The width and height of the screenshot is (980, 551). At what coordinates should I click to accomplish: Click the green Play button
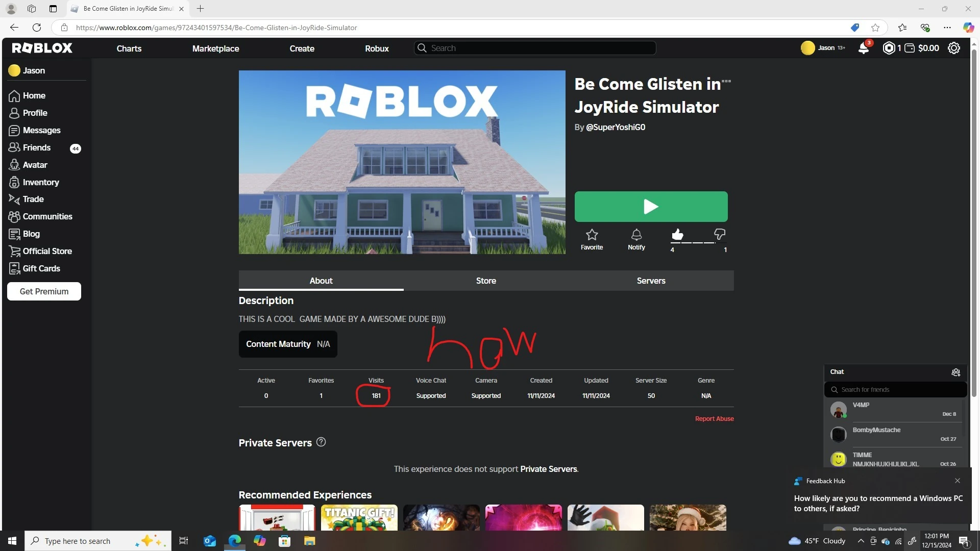pos(651,206)
